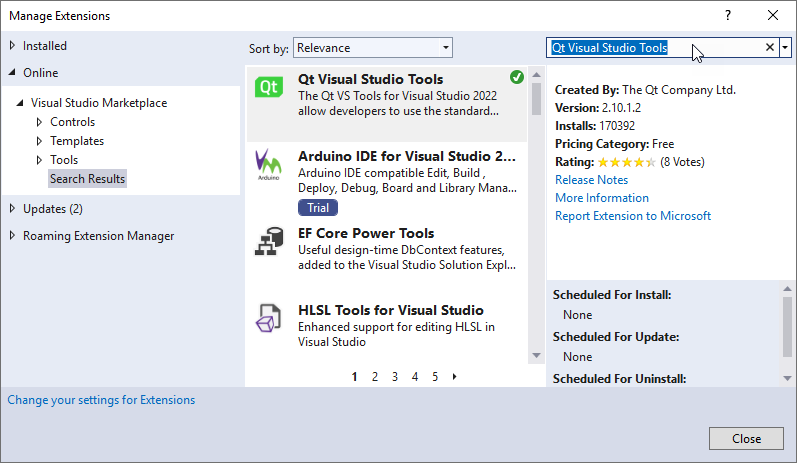Click the Trial badge on Arduino IDE
This screenshot has height=463, width=797.
point(318,208)
